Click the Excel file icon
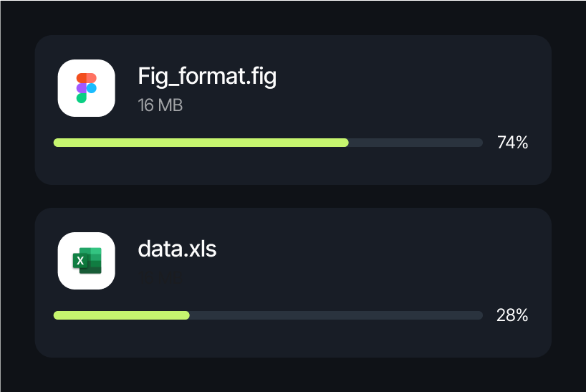The image size is (586, 392). [86, 261]
